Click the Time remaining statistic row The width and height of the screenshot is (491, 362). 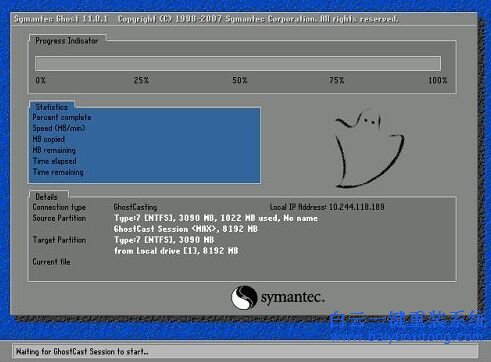click(x=145, y=172)
